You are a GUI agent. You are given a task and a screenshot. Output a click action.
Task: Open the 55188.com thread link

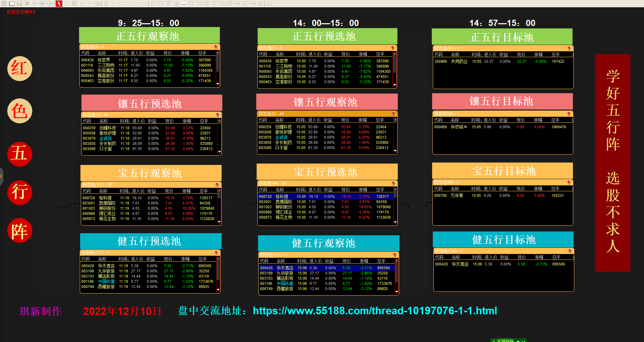(375, 311)
